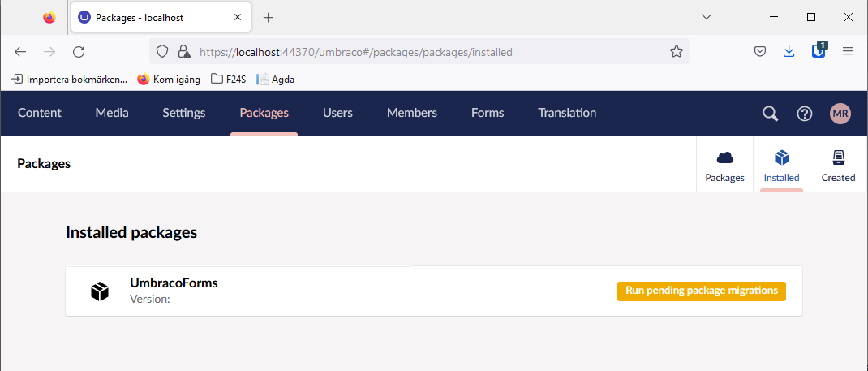Click the Packages page title
This screenshot has width=868, height=371.
pyautogui.click(x=44, y=164)
